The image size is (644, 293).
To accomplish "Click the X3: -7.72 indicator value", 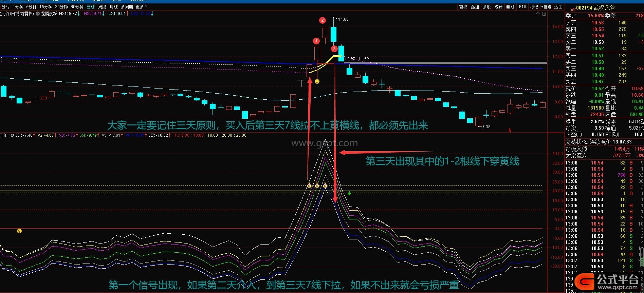I will coord(68,135).
